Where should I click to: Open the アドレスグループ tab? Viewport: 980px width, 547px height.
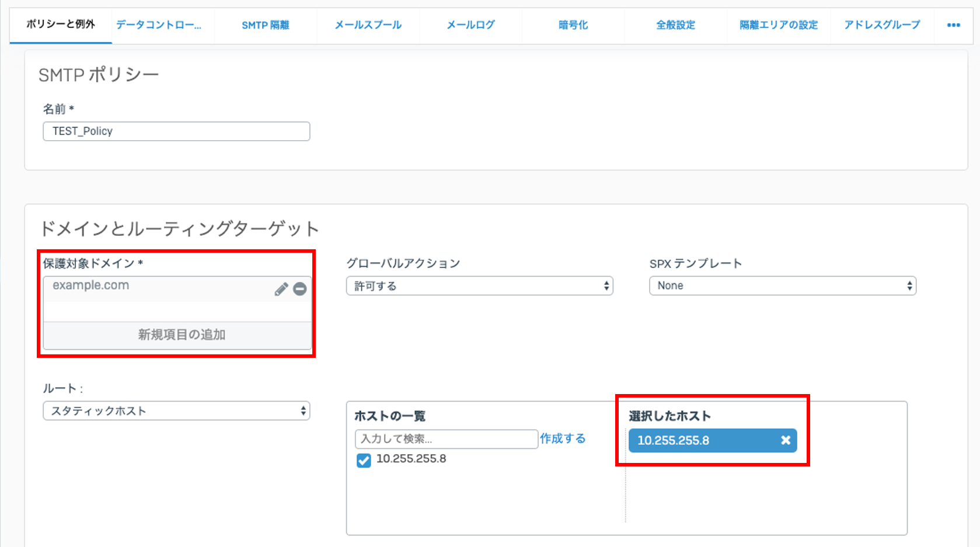[x=882, y=25]
